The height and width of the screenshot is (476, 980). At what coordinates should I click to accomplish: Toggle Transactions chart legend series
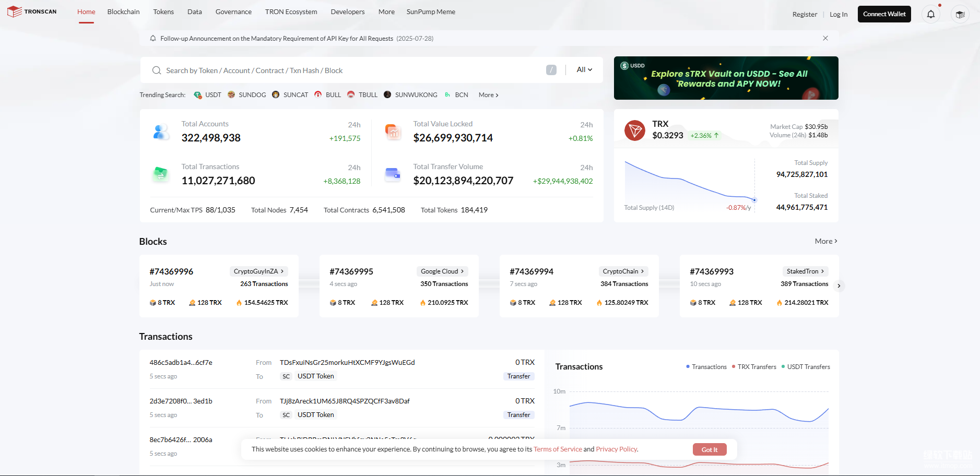(x=706, y=367)
